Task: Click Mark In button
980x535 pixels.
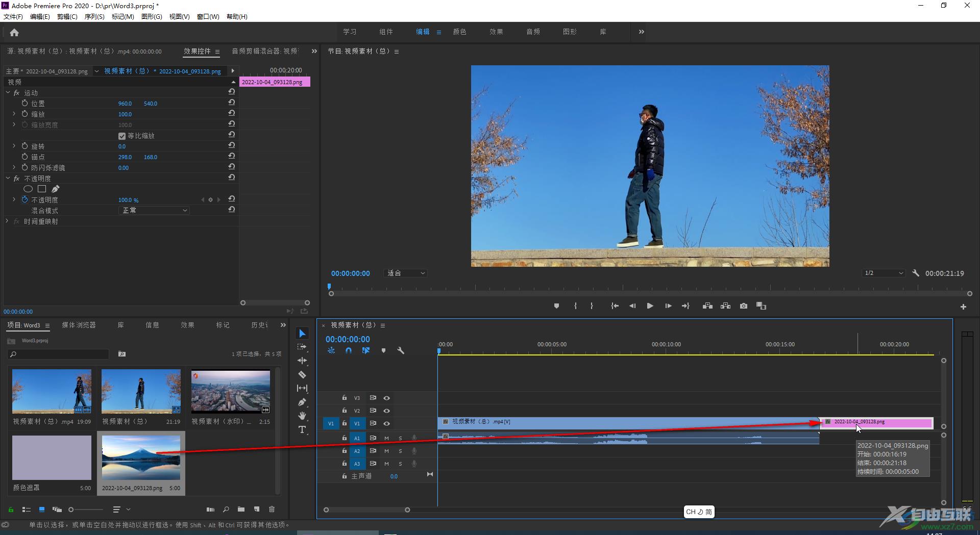Action: (575, 306)
